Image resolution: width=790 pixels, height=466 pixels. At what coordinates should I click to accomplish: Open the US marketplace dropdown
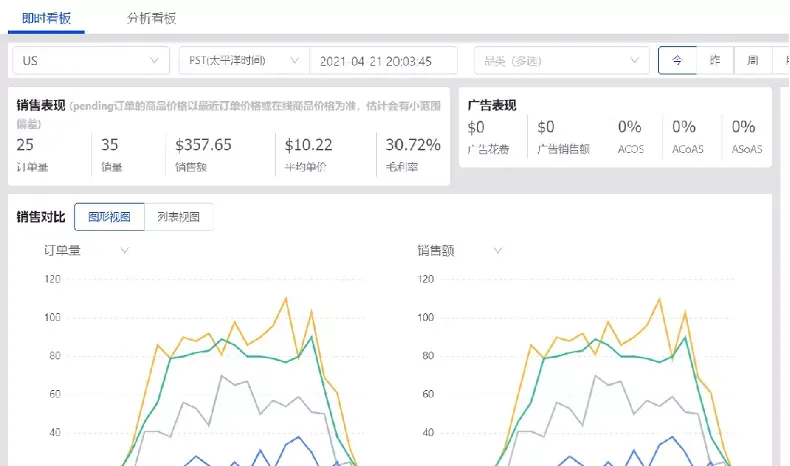tap(91, 60)
